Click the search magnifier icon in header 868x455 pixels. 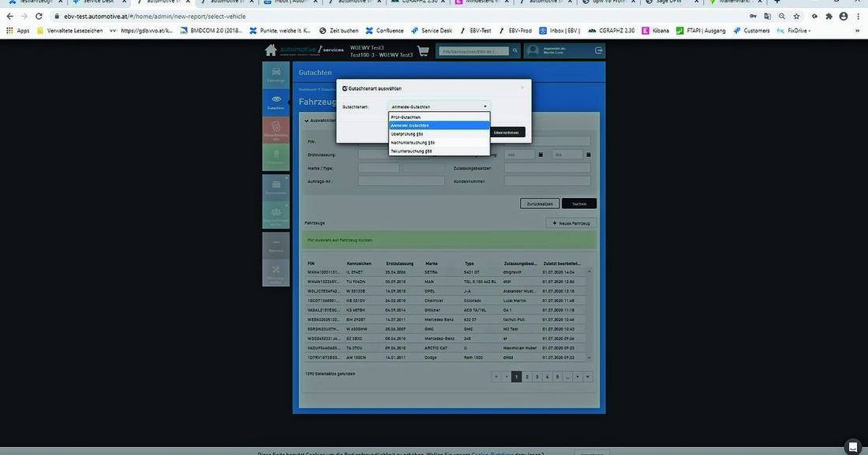(515, 51)
